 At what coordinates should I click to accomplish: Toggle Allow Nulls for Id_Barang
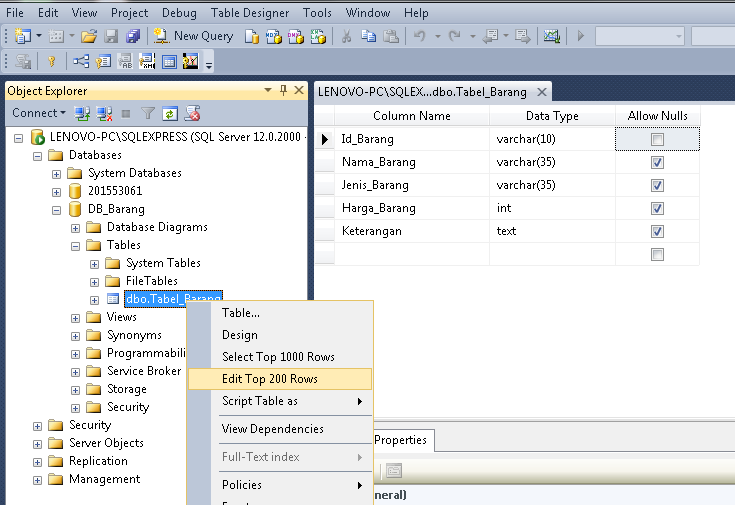[x=657, y=139]
